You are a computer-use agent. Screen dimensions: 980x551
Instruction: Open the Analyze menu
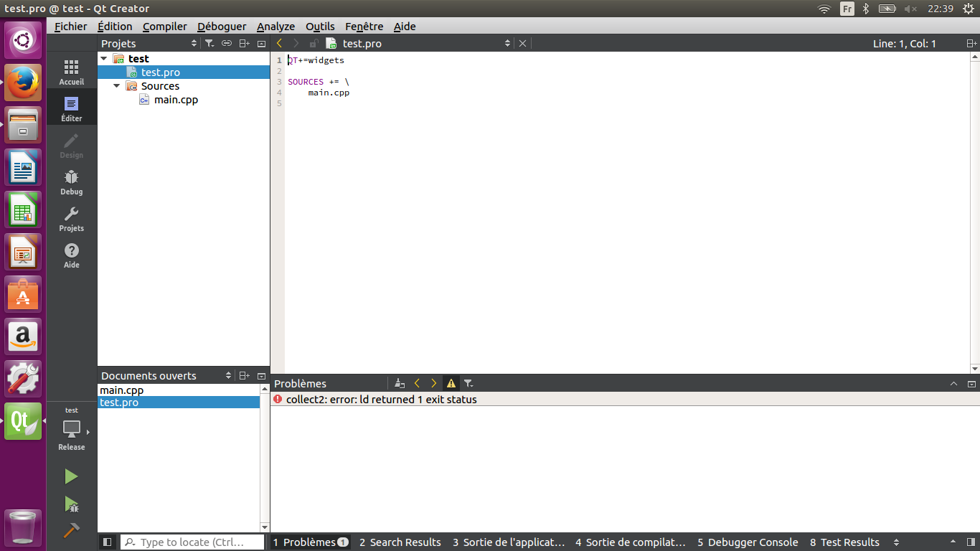275,27
